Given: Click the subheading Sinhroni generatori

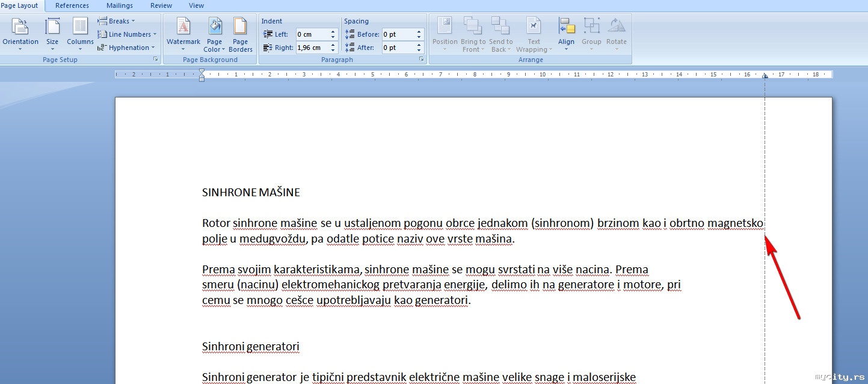Looking at the screenshot, I should [x=251, y=347].
